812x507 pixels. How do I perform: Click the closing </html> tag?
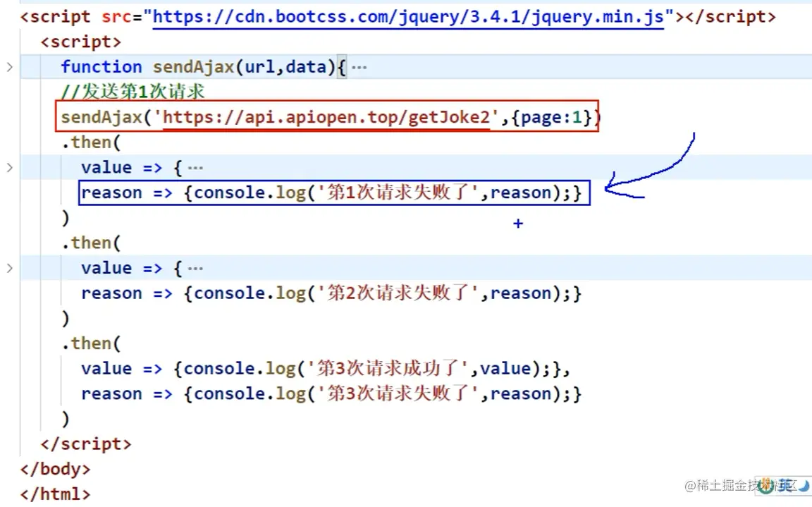tap(56, 494)
